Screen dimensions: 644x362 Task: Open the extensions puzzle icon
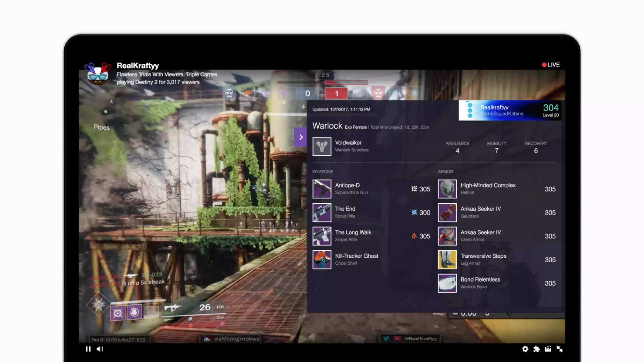coord(536,349)
